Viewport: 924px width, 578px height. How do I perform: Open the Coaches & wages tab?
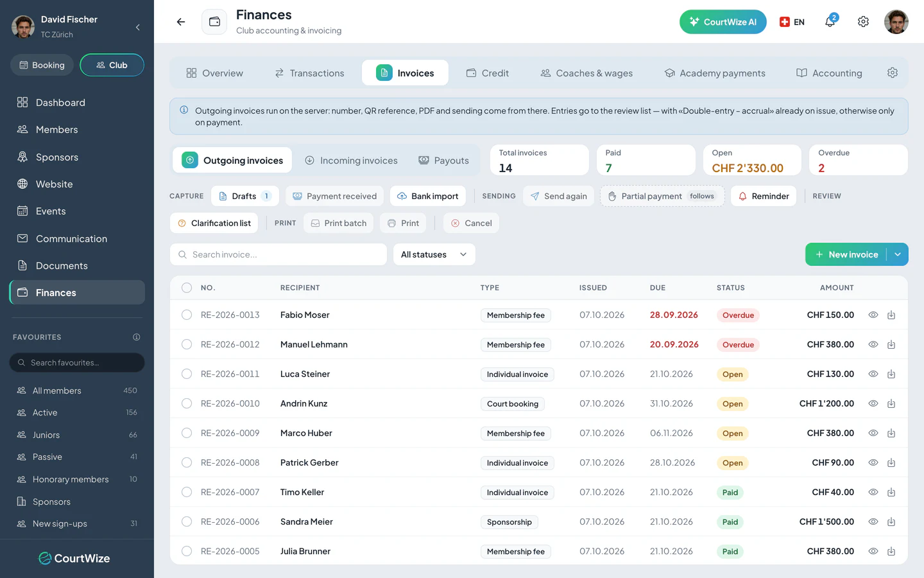click(x=586, y=73)
